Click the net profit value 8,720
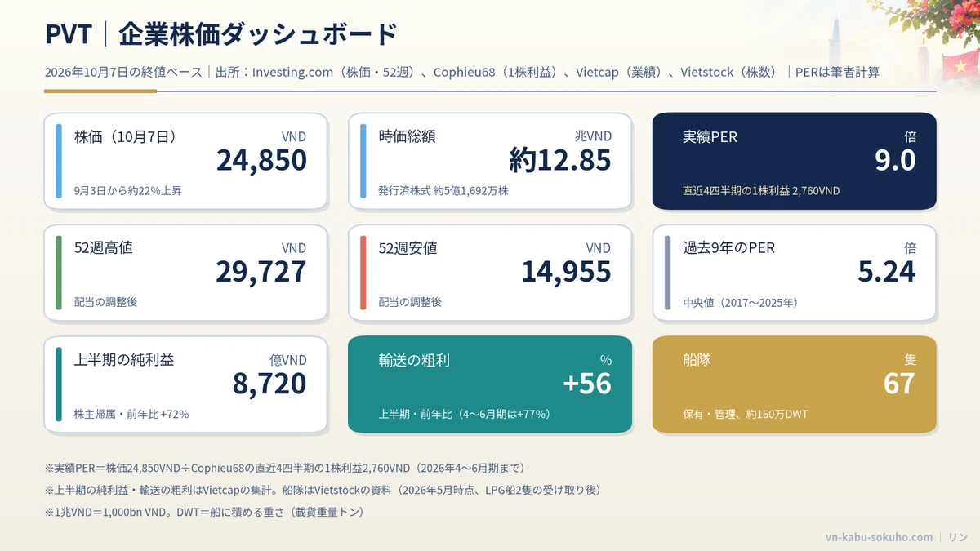 [269, 384]
